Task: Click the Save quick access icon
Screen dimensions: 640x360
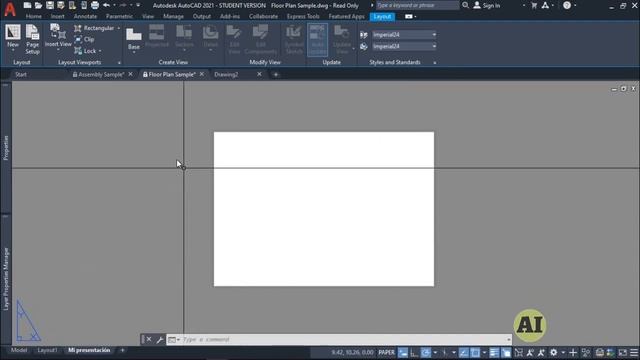Action: [50, 5]
